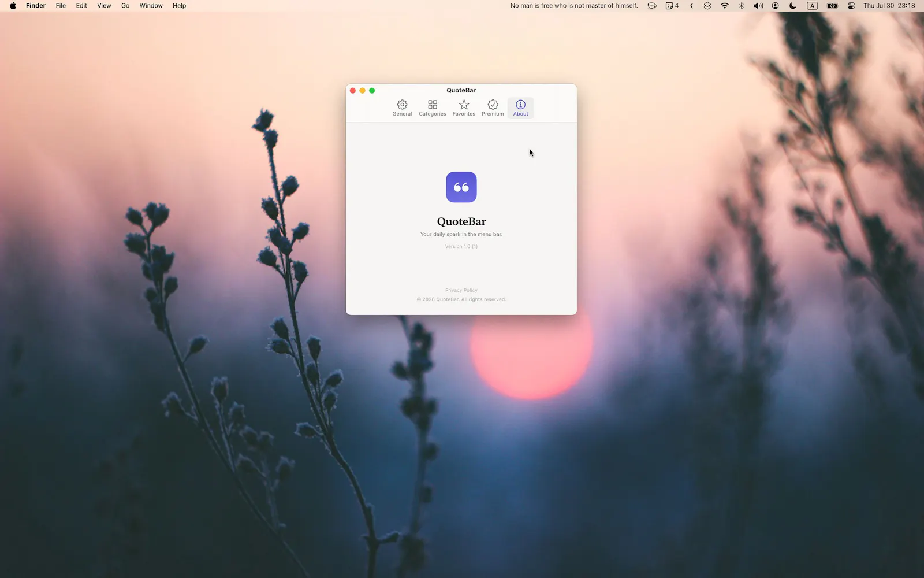Image resolution: width=924 pixels, height=578 pixels.
Task: Click the battery charging icon
Action: pyautogui.click(x=832, y=6)
